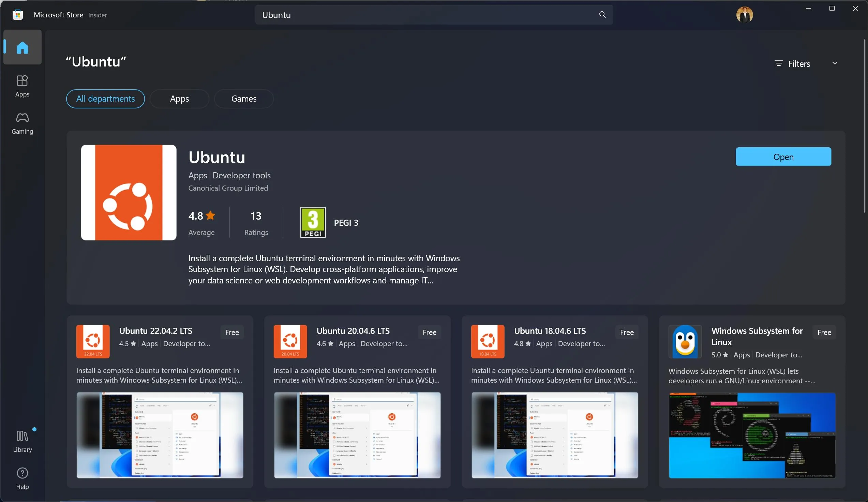Switch to the Games department tab

[x=243, y=99]
